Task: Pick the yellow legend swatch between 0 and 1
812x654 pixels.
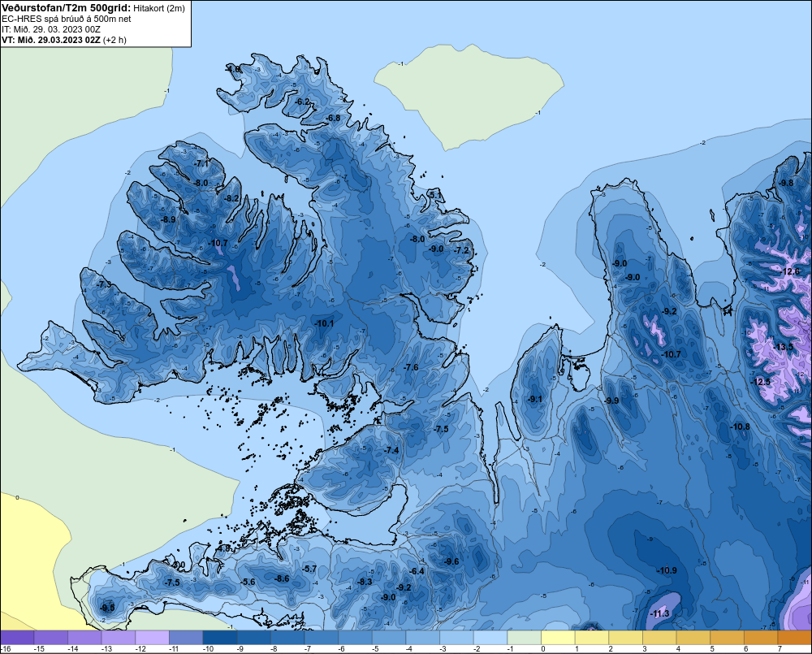Action: [x=559, y=638]
